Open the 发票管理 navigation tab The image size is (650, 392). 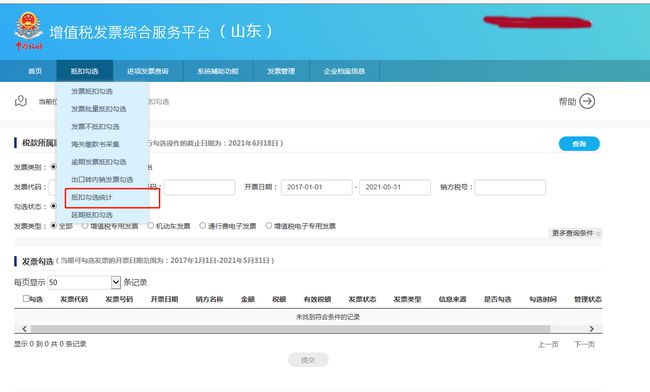click(x=281, y=71)
